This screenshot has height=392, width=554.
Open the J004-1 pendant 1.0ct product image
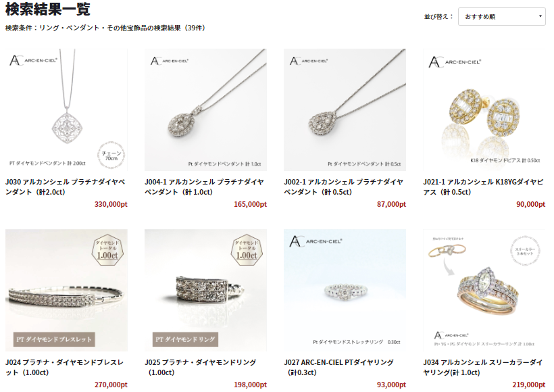(x=205, y=110)
